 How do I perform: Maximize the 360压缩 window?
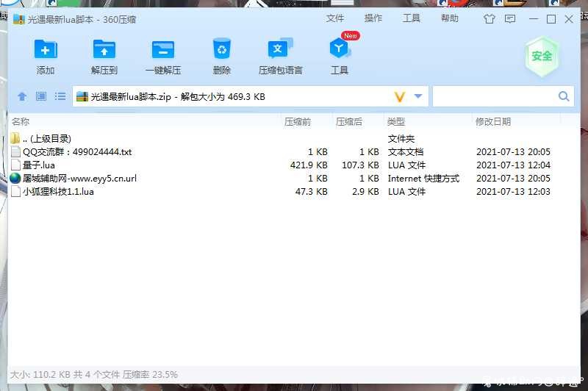coord(551,19)
